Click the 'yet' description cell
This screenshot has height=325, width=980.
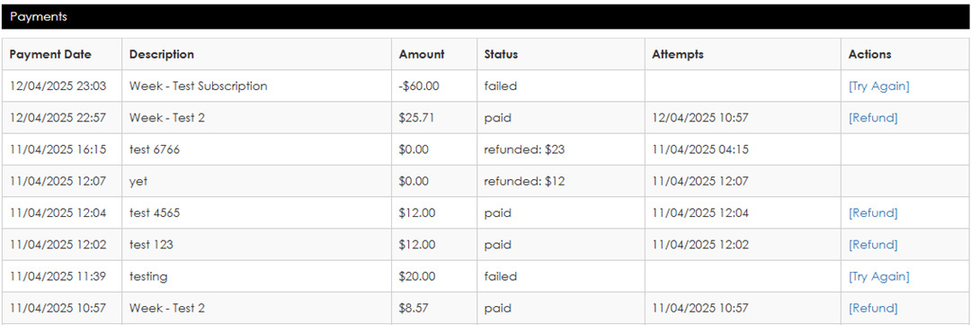257,182
